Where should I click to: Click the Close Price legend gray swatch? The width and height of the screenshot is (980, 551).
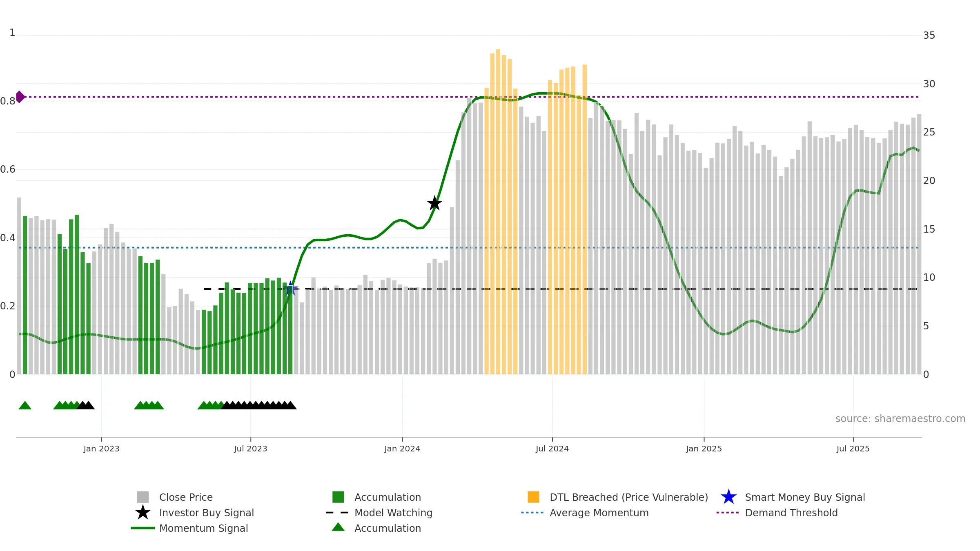(143, 497)
